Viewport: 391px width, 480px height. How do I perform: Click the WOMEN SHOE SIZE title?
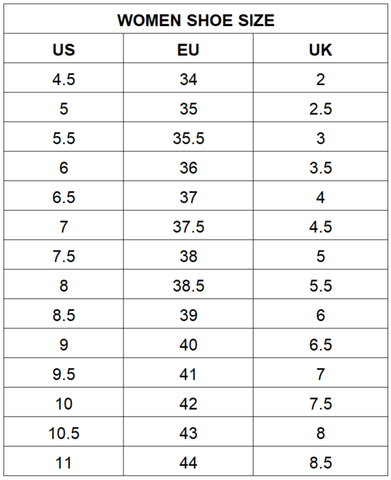[x=196, y=20]
